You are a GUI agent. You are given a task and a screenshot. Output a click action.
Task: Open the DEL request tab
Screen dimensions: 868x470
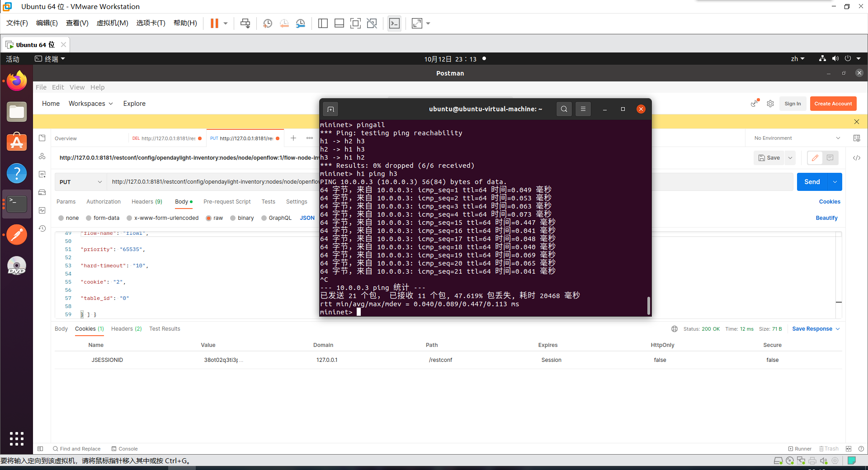(x=167, y=138)
